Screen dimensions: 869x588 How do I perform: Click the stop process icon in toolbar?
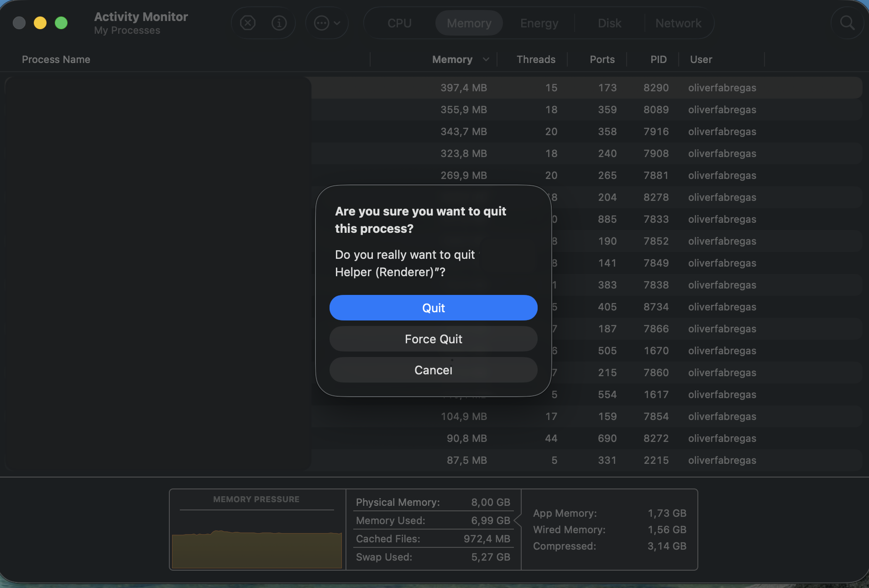247,23
